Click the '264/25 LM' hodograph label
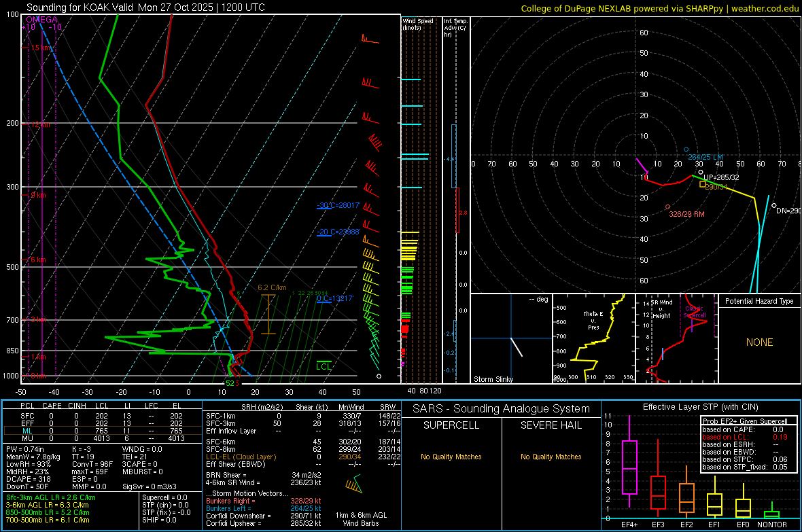Image resolution: width=802 pixels, height=532 pixels. pos(705,157)
